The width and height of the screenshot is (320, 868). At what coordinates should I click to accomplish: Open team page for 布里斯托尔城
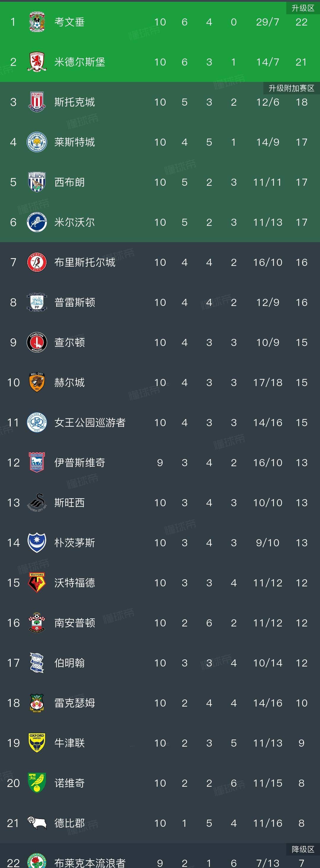click(85, 262)
